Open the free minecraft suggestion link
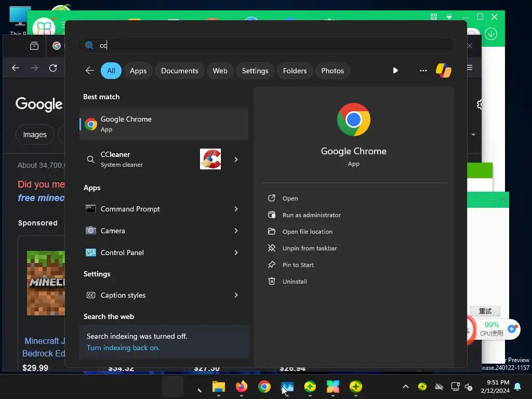The width and height of the screenshot is (532, 399). tap(41, 198)
